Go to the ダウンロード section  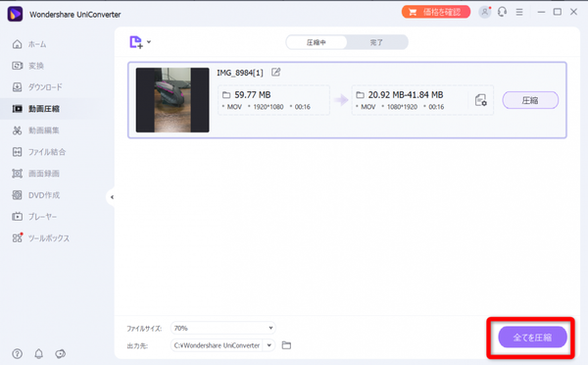[37, 87]
